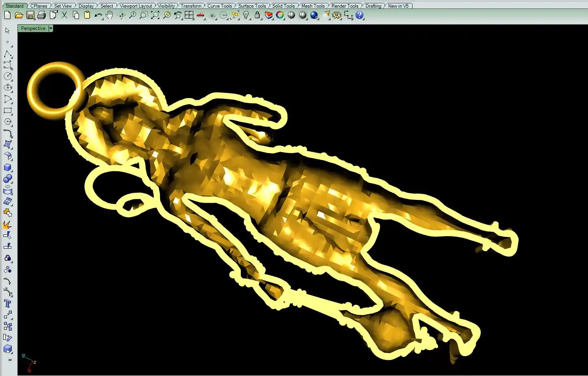
Task: Select the Pan hand tool
Action: [x=109, y=15]
